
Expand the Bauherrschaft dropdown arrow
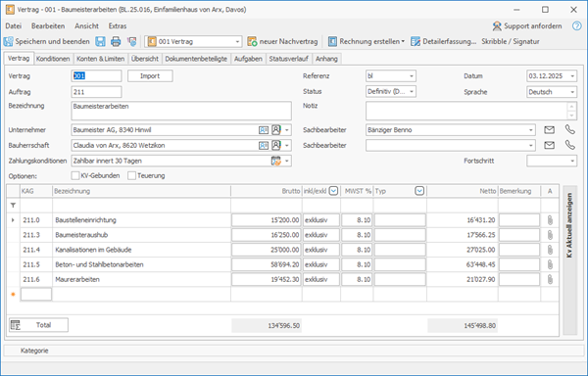click(287, 145)
